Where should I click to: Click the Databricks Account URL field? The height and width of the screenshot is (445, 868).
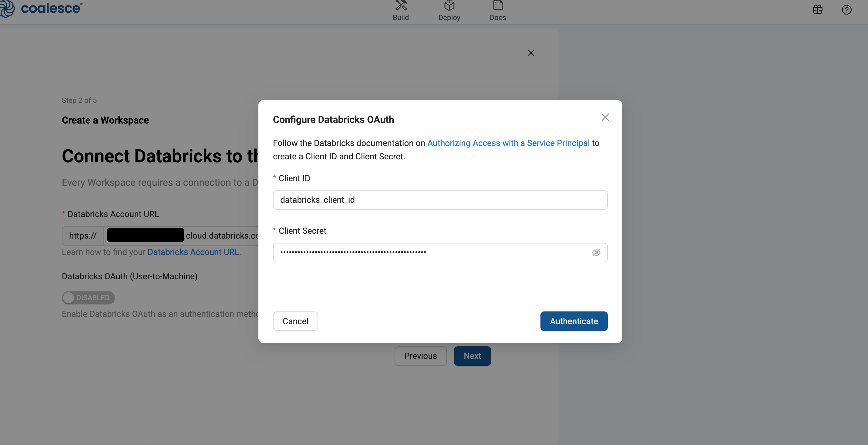coord(181,236)
